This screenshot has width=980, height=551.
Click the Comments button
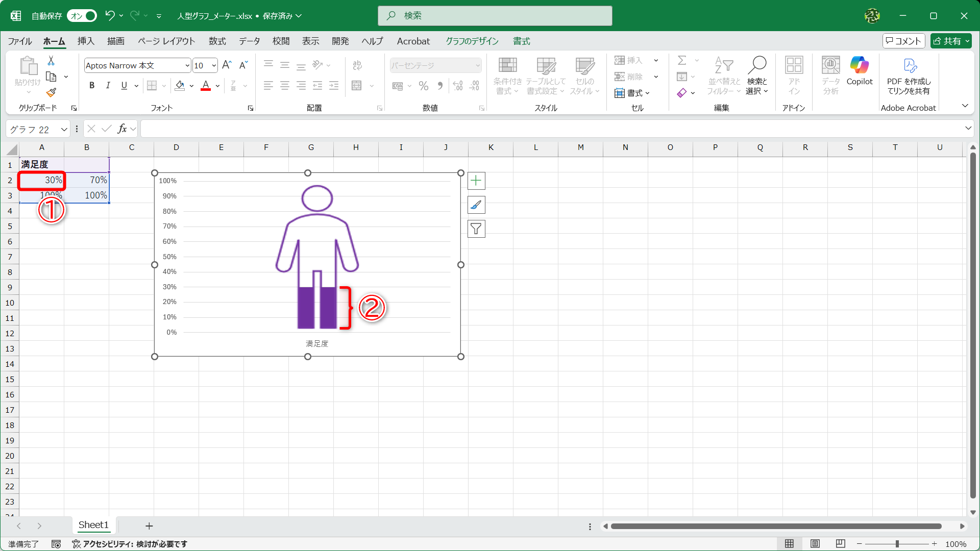[x=903, y=41]
